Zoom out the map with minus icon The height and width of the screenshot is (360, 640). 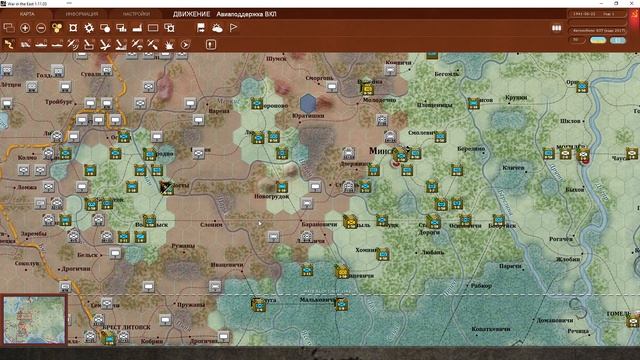(x=41, y=28)
